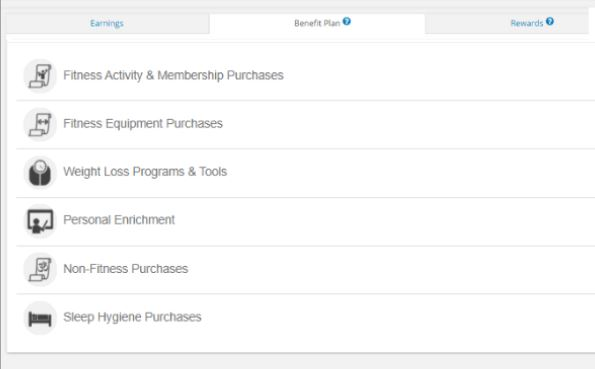
Task: Click the Fitness Activity & Membership Purchases icon
Action: (x=40, y=76)
